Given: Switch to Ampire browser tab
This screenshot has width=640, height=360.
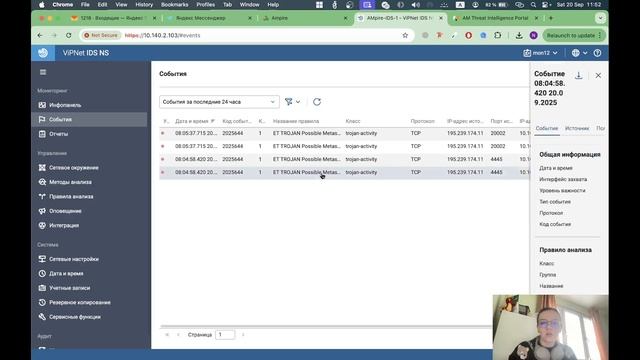Looking at the screenshot, I should pyautogui.click(x=304, y=18).
